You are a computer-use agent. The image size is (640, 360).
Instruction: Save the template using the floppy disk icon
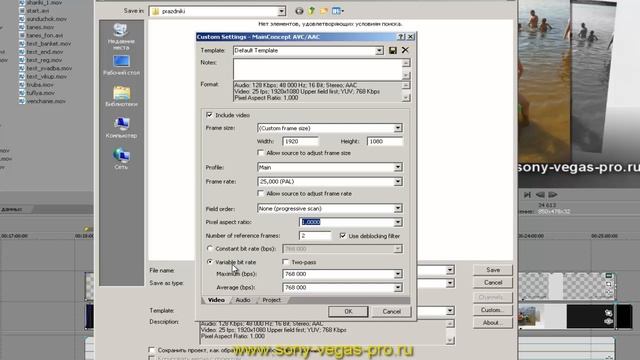(x=393, y=51)
